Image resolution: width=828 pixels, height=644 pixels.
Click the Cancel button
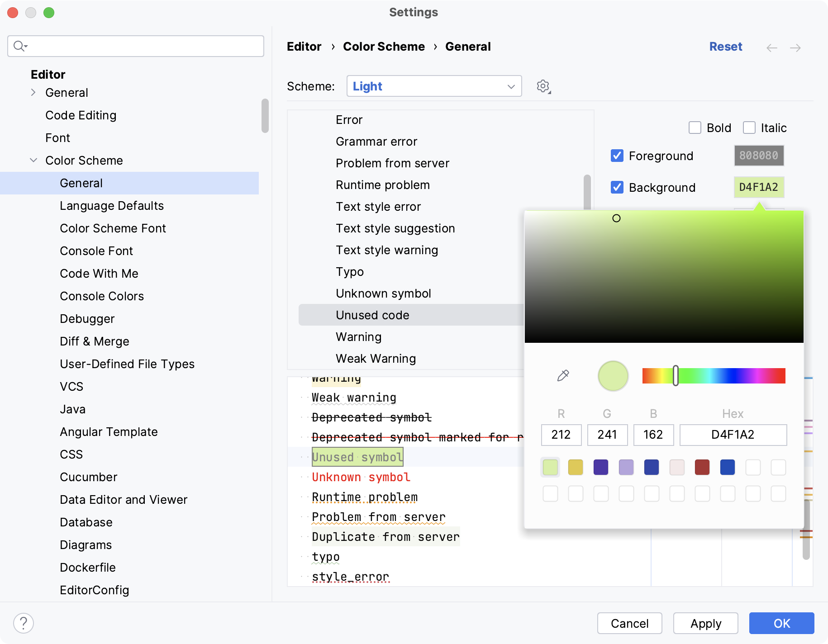click(x=630, y=623)
